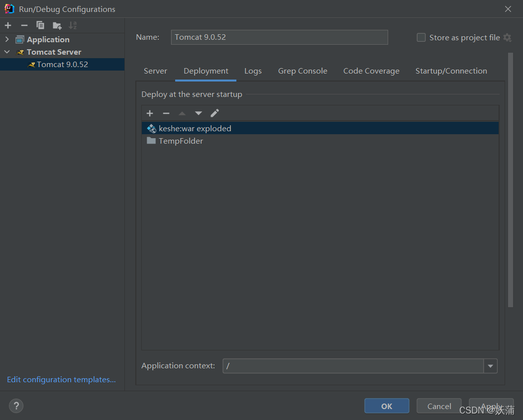This screenshot has height=420, width=523.
Task: Click the Application context text field
Action: 353,366
